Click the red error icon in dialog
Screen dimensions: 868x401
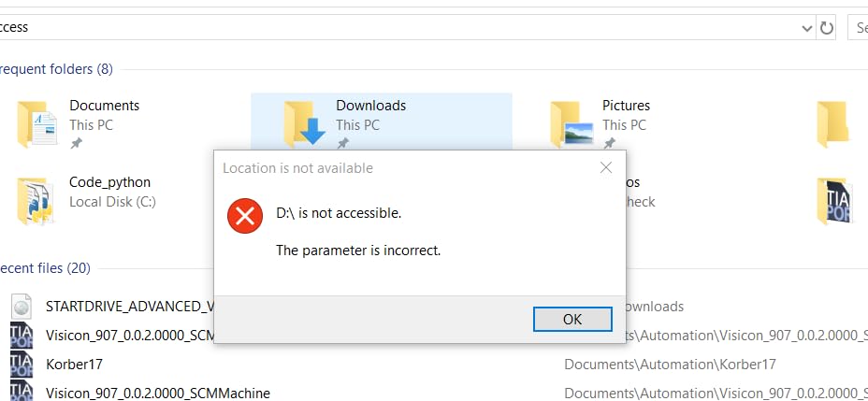pyautogui.click(x=245, y=216)
